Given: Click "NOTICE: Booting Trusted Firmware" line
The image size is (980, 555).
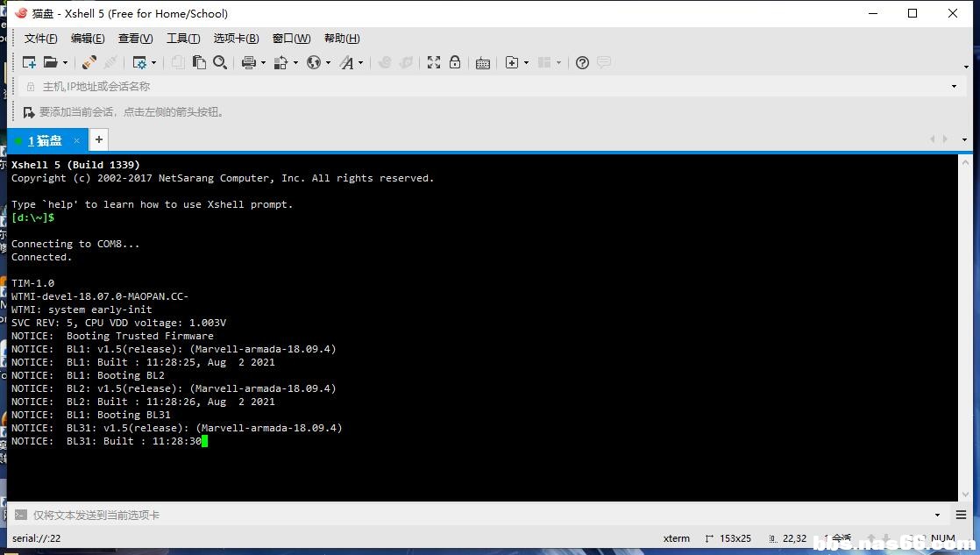Looking at the screenshot, I should [x=112, y=336].
